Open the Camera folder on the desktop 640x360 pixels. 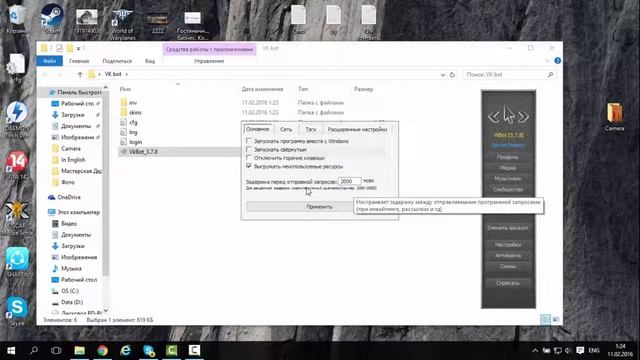tap(614, 117)
